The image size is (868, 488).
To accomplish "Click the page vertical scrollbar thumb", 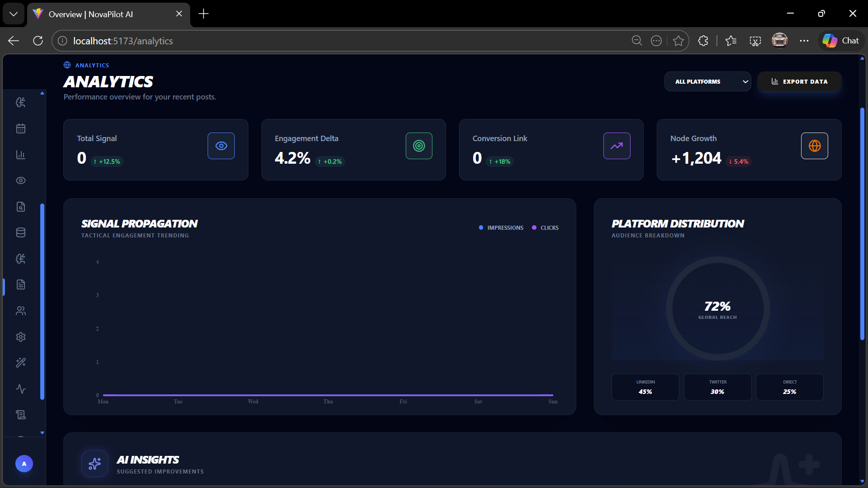I will (862, 224).
